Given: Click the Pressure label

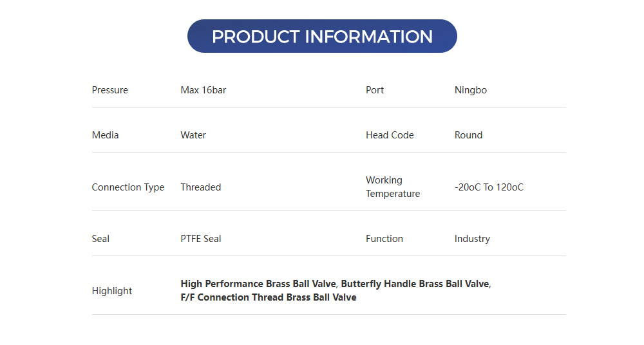Looking at the screenshot, I should (x=110, y=90).
